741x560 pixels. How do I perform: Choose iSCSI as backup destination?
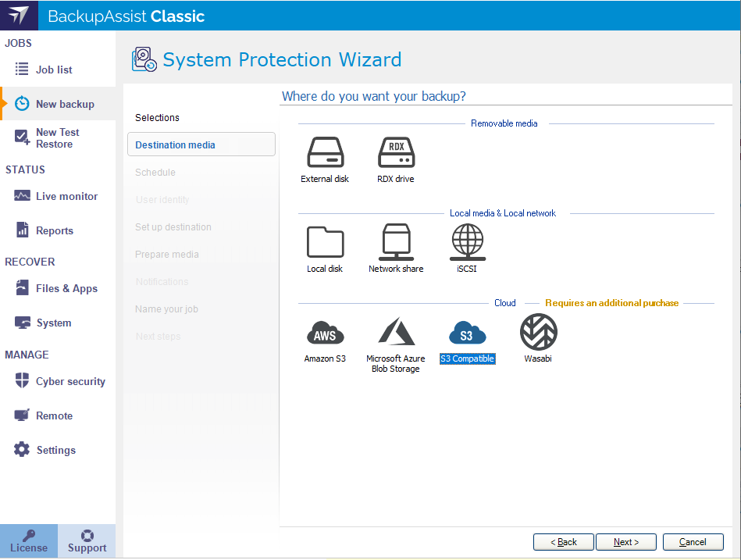tap(467, 242)
